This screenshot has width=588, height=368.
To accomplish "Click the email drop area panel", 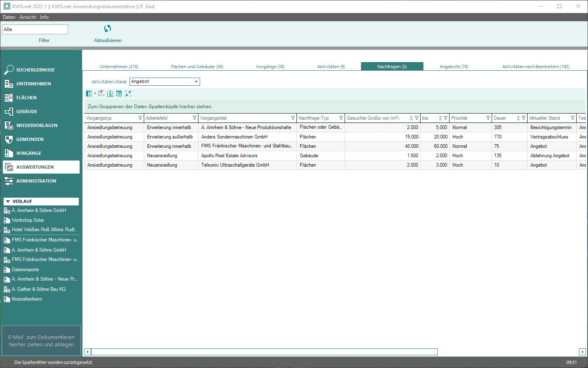I will (41, 341).
